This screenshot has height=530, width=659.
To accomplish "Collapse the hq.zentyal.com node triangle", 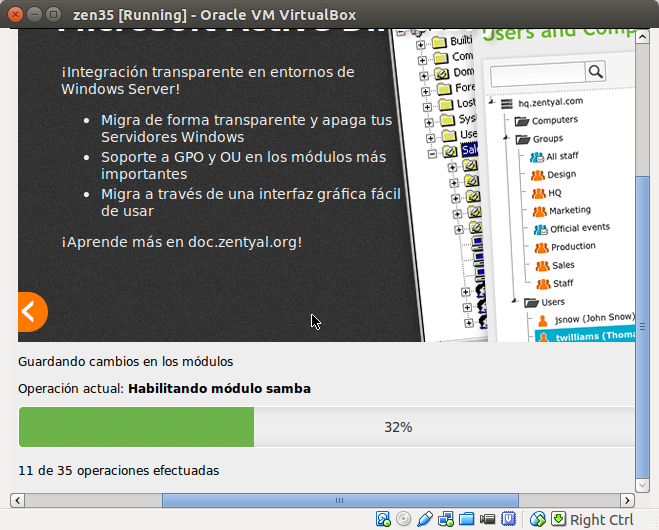I will coord(491,102).
